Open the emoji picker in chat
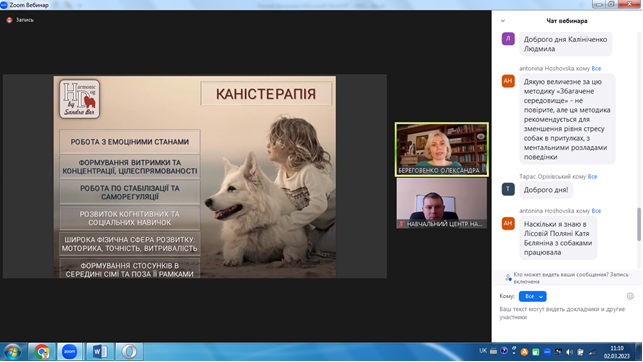 coord(630,296)
